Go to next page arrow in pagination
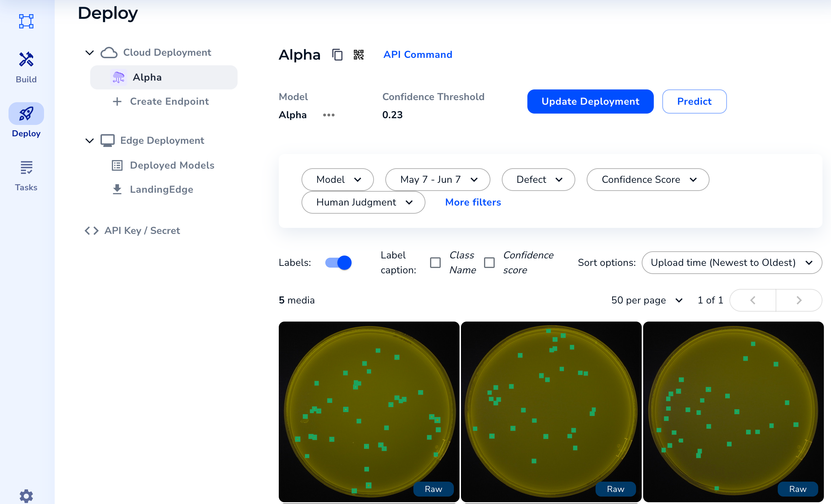 (x=799, y=300)
